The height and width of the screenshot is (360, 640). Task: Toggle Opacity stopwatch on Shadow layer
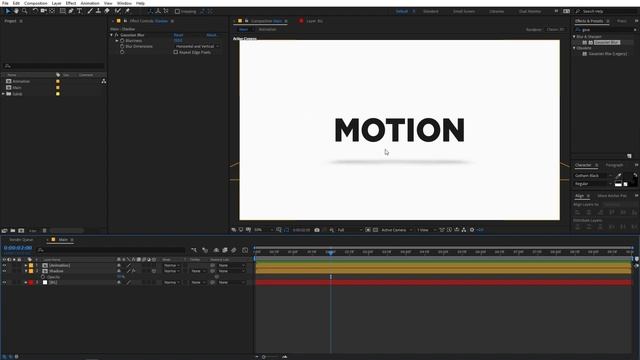[x=43, y=277]
